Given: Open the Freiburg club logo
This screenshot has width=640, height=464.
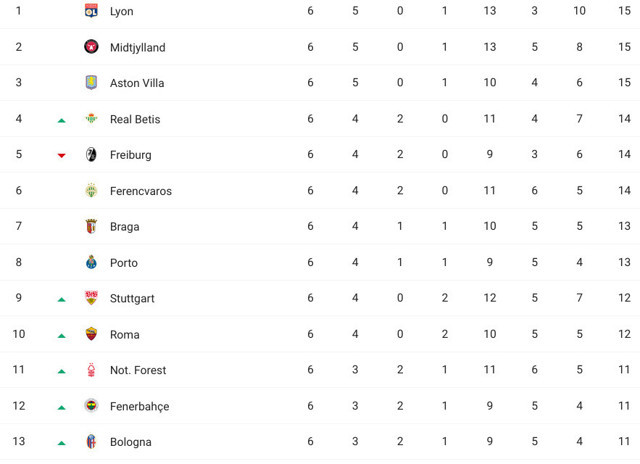Looking at the screenshot, I should click(91, 155).
